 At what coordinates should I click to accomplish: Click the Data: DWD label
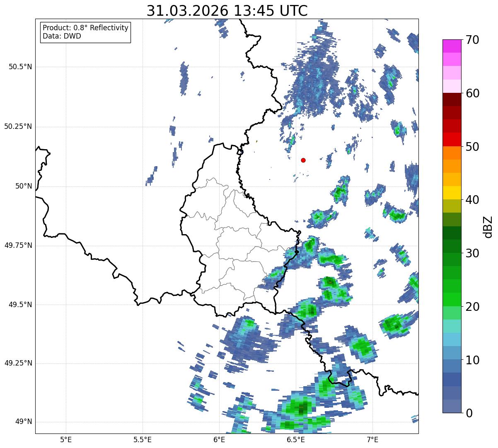(62, 36)
